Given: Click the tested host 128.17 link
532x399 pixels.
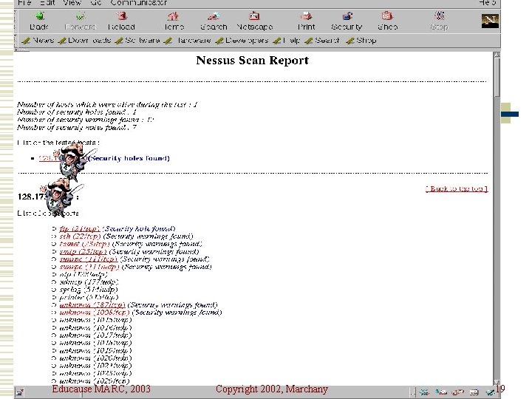Looking at the screenshot, I should tap(50, 158).
